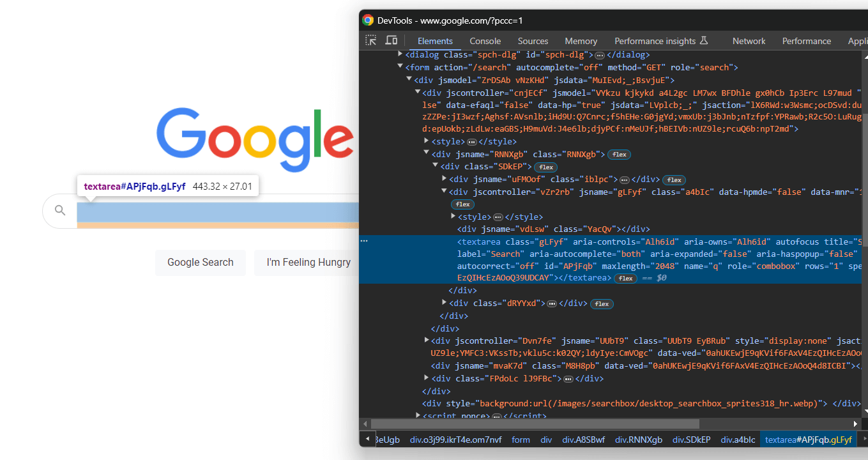Click the DevTools Chrome favicon in the titlebar

point(367,20)
